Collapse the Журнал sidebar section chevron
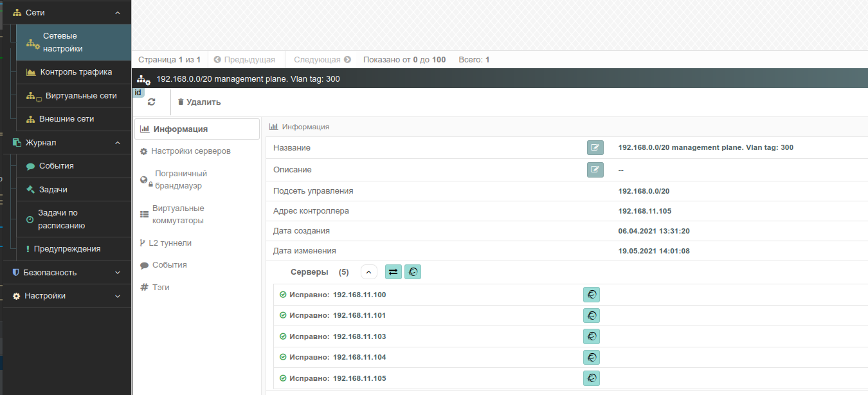 pos(117,143)
